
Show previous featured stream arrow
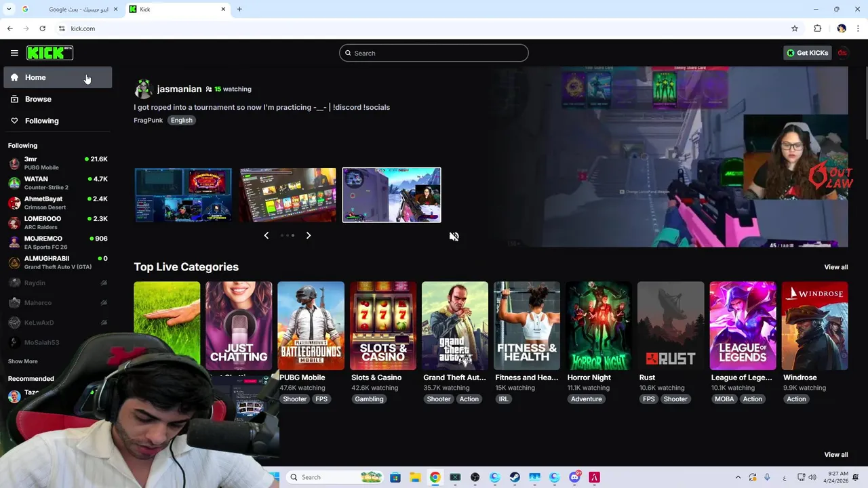(266, 235)
